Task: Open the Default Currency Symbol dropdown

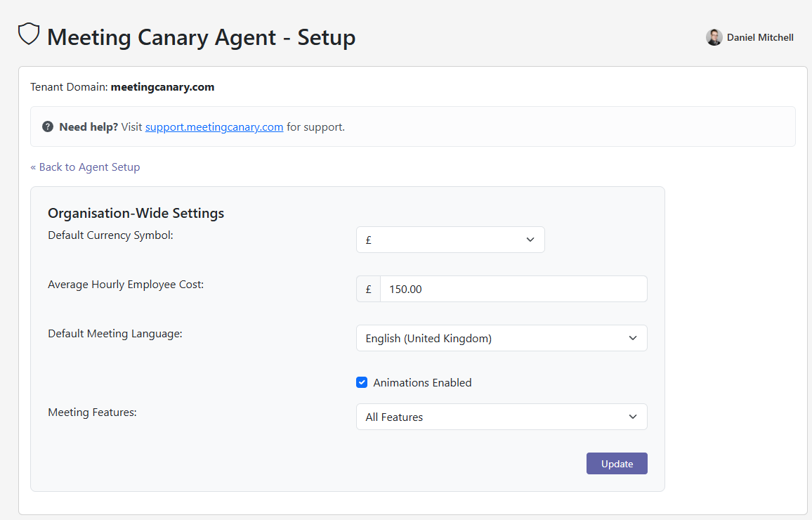Action: (x=450, y=240)
